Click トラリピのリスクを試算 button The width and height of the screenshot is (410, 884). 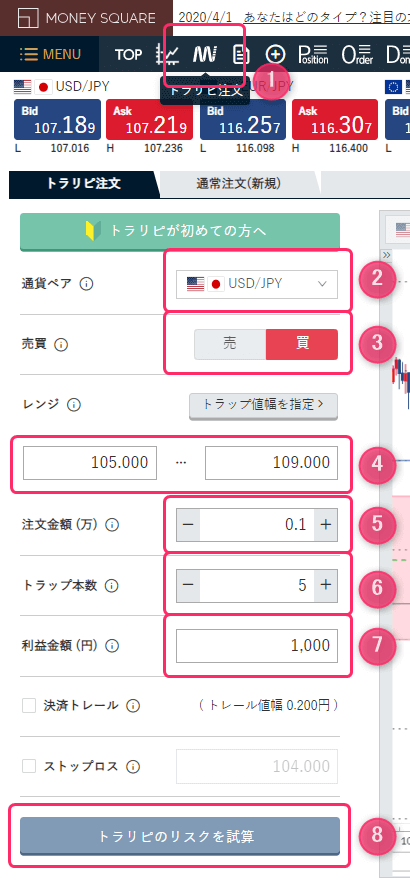pyautogui.click(x=180, y=836)
